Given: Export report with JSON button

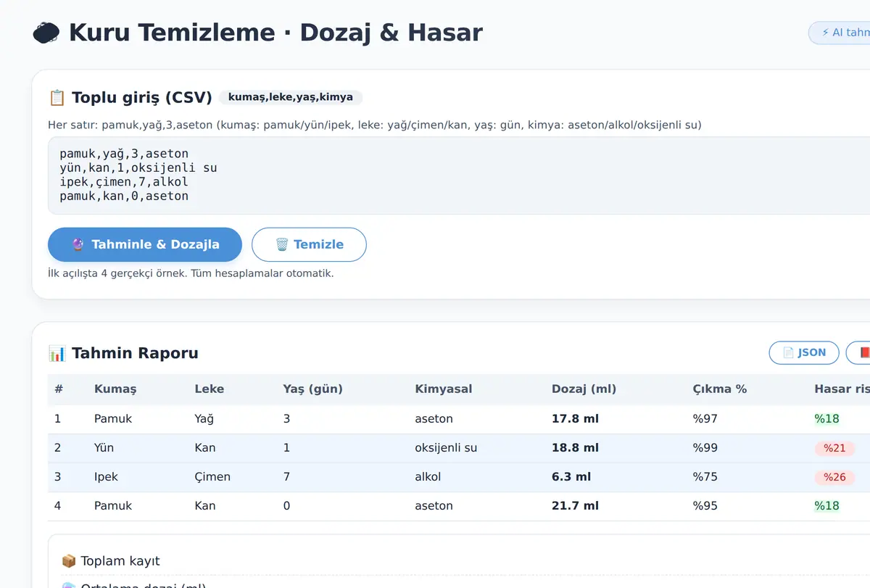Looking at the screenshot, I should click(x=804, y=352).
